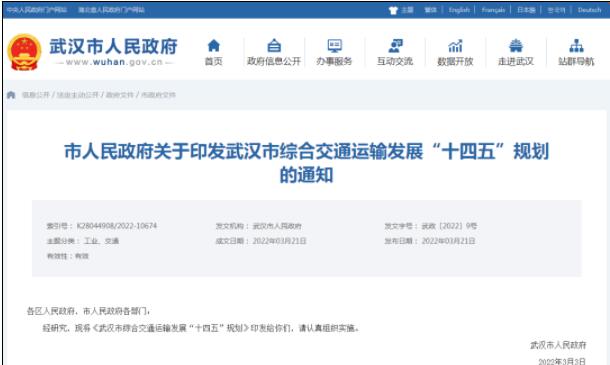
Task: Switch site language to Deutsch
Action: 589,10
